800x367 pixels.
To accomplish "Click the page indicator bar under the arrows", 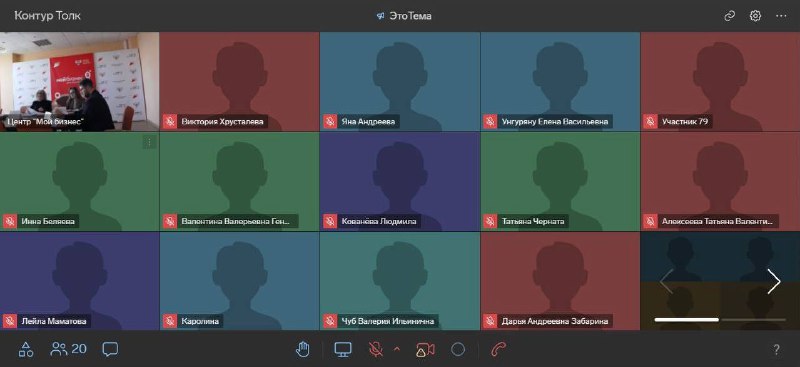I will pos(720,320).
